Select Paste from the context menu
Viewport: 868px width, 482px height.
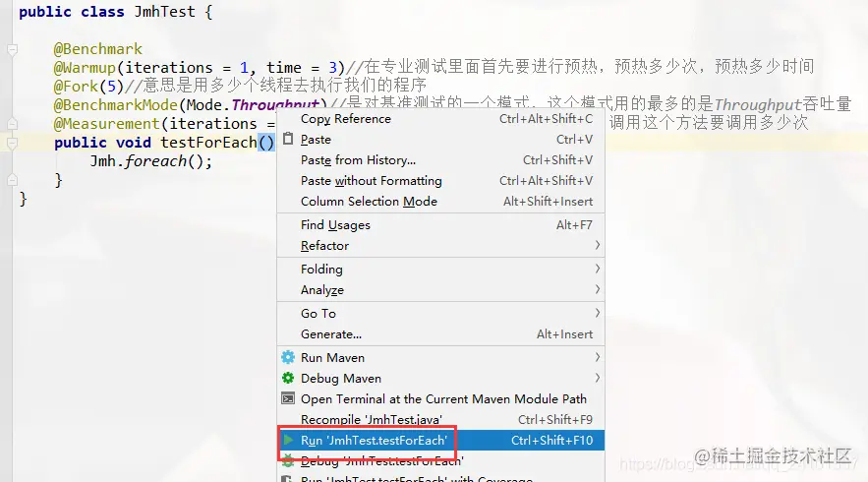(440, 139)
